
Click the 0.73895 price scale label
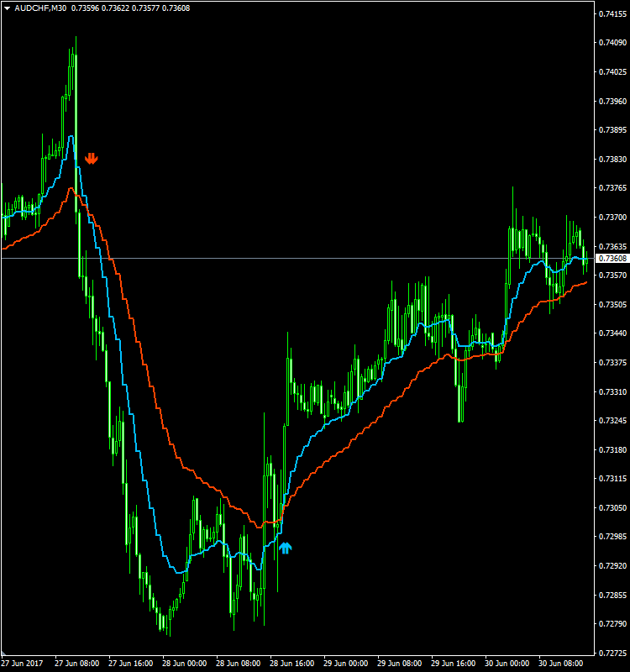612,130
